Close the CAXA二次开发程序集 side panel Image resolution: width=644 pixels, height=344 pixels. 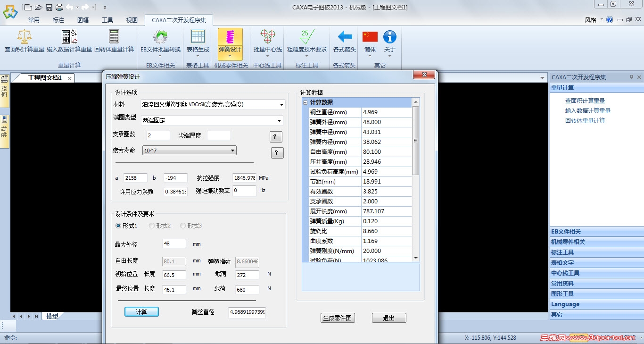click(x=639, y=77)
